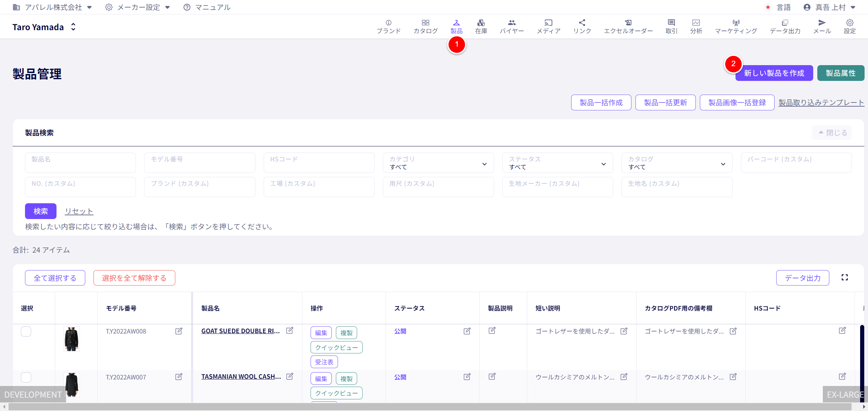Edit status pencil icon for T.Y2022AW008
The image size is (868, 411).
467,331
